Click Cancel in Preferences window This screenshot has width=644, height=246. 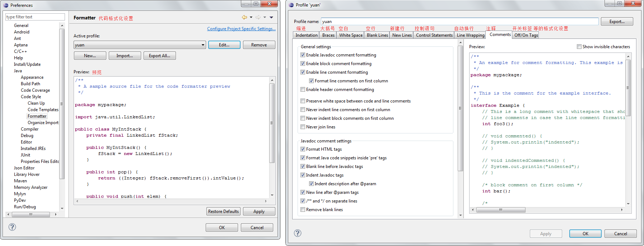257,228
